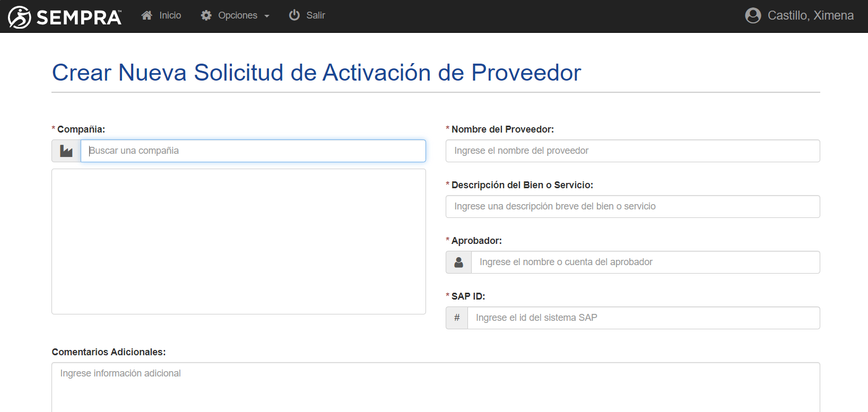Go to Inicio in the navigation bar

pyautogui.click(x=170, y=15)
